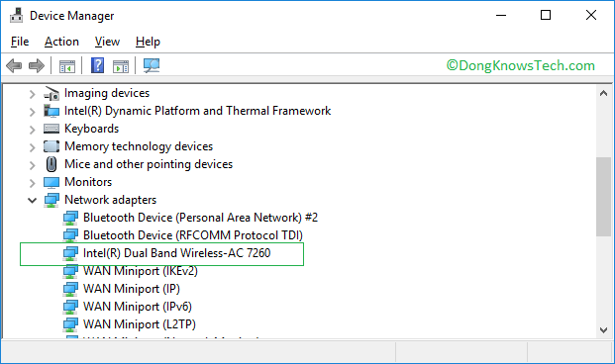Click the vertical scrollbar thumb
615x364 pixels.
604,197
